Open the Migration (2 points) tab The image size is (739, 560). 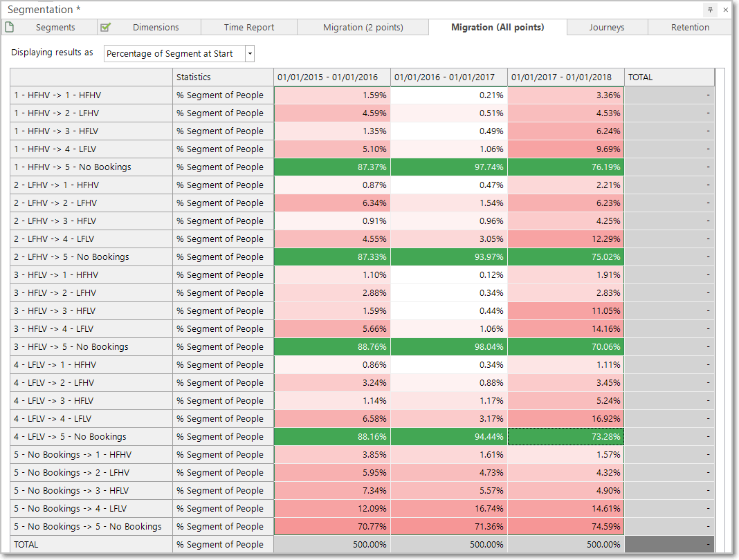[x=363, y=28]
